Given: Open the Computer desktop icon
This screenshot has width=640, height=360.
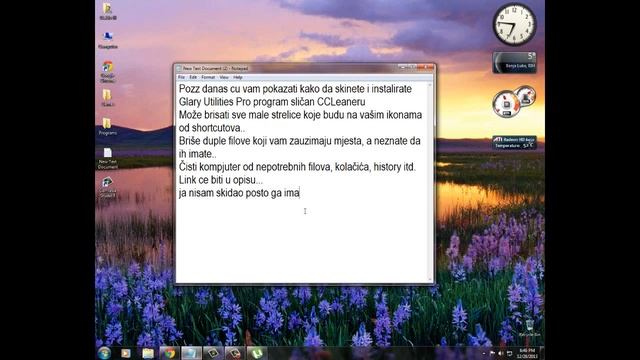Looking at the screenshot, I should [x=108, y=40].
